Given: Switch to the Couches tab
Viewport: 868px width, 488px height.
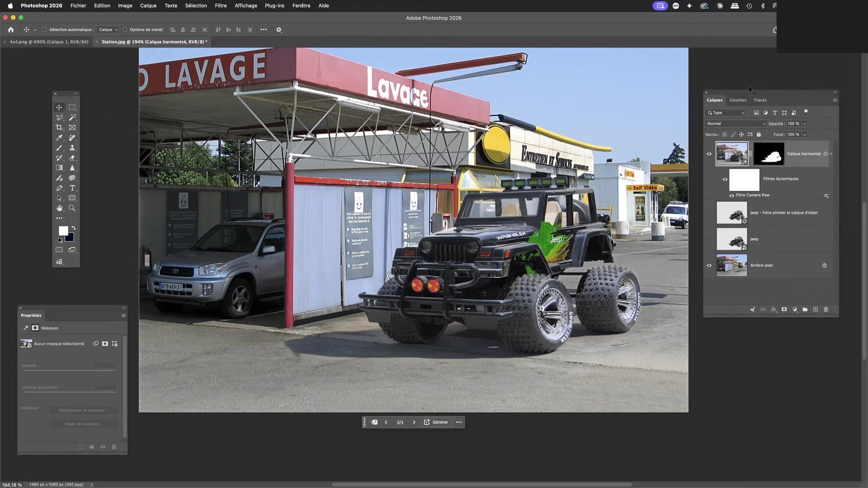Looking at the screenshot, I should [x=738, y=100].
